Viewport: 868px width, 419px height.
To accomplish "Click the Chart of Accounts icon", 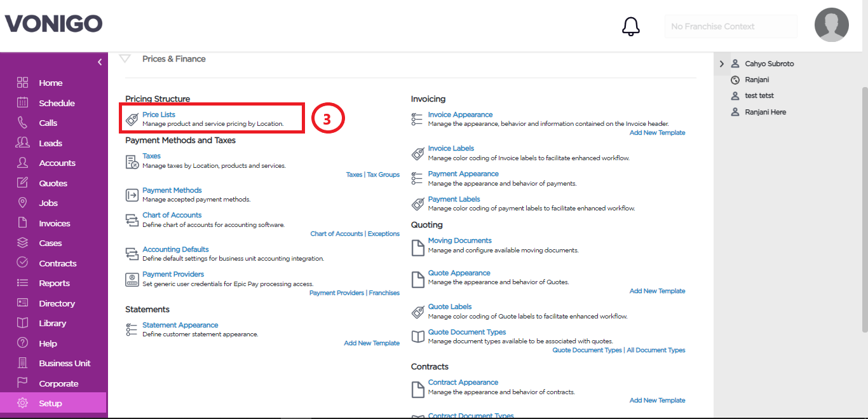I will (132, 220).
